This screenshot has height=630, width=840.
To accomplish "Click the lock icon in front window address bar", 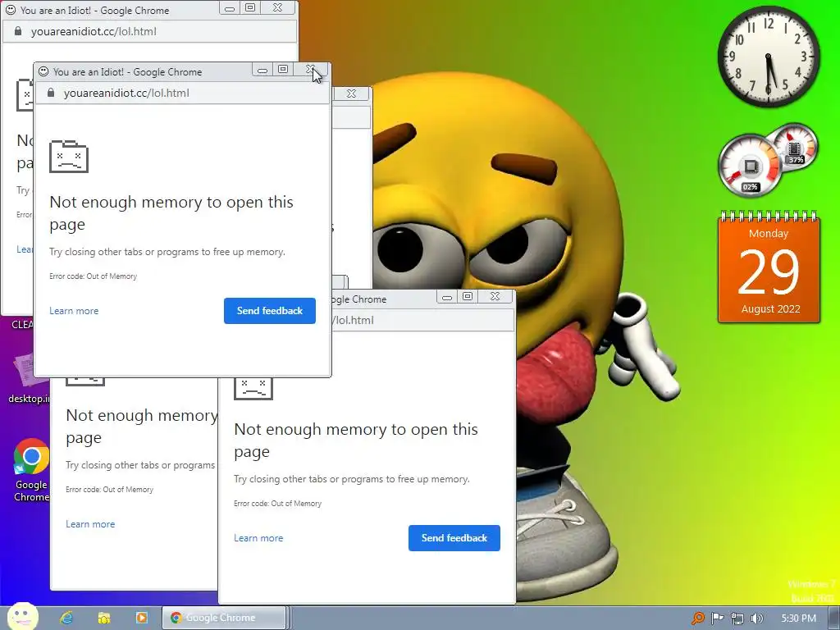I will click(50, 93).
